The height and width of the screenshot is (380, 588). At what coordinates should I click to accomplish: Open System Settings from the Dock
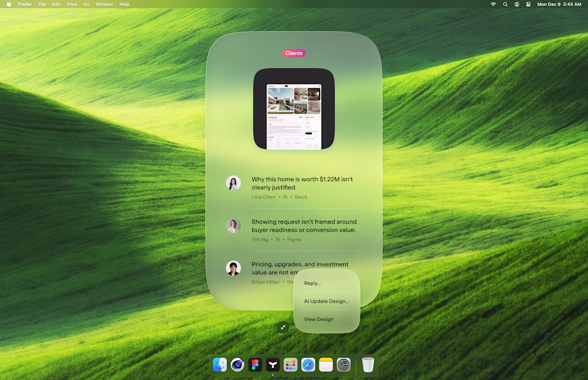tap(344, 365)
